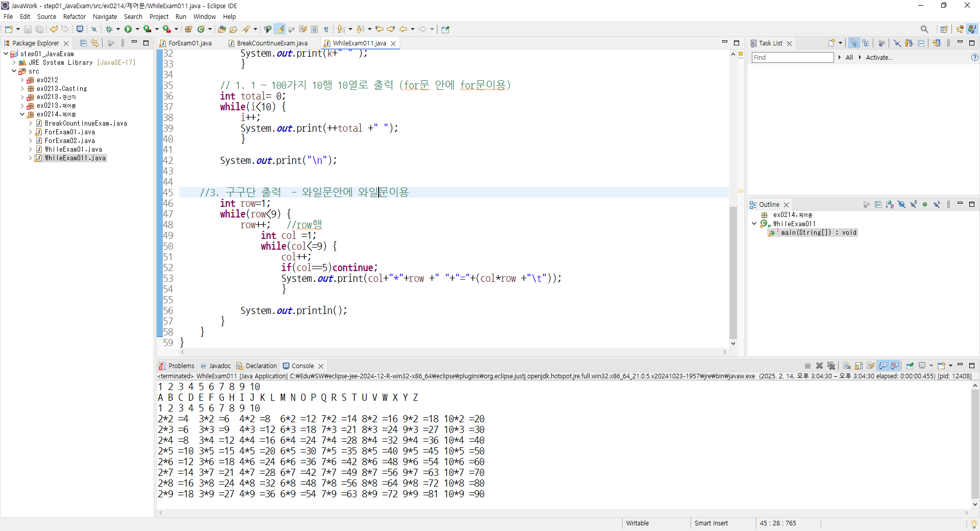
Task: Collapse All in Outline view
Action: click(878, 205)
